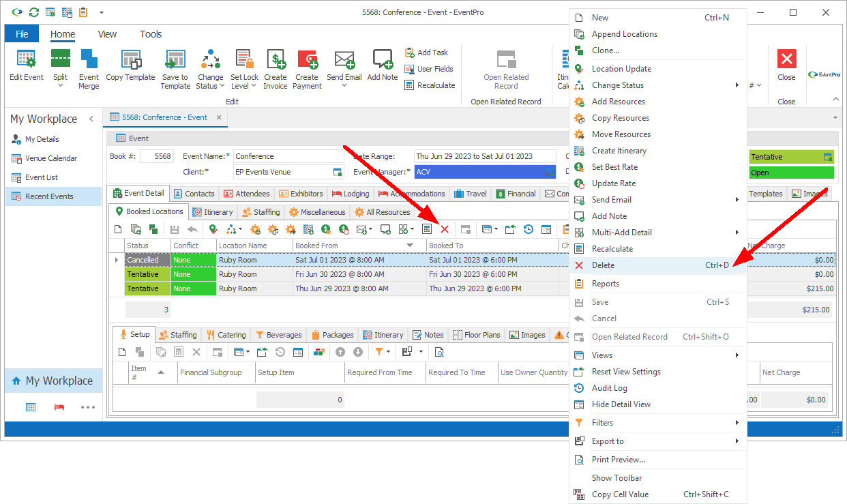Click the Date Range input field

485,156
